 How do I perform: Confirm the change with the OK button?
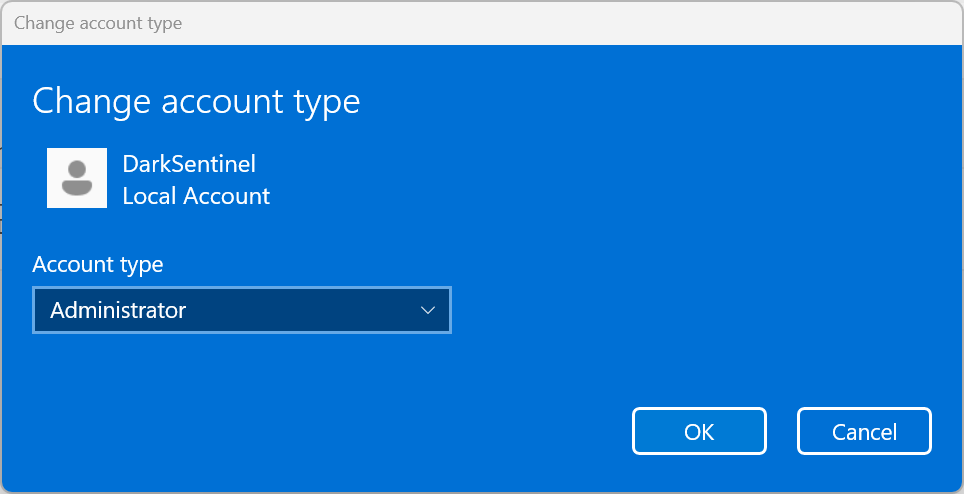(x=699, y=431)
